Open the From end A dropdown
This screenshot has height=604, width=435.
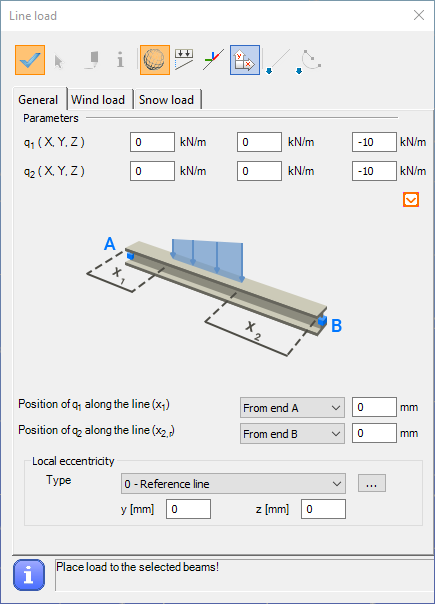[x=292, y=408]
